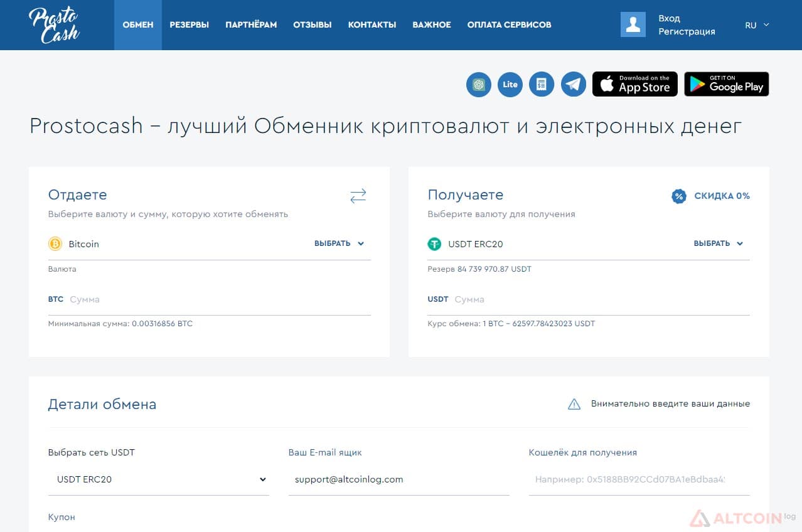Focus the USDT Сумма amount field
The width and height of the screenshot is (802, 532).
coord(589,299)
